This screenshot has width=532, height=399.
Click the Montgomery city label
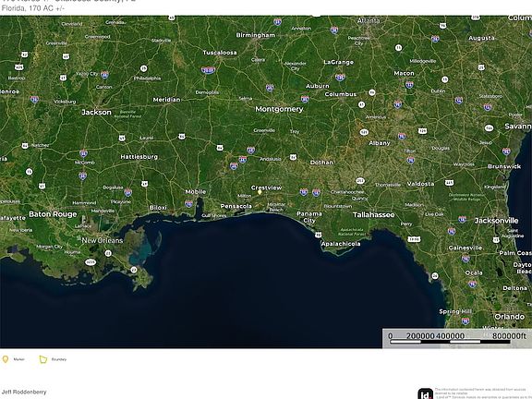tap(279, 109)
